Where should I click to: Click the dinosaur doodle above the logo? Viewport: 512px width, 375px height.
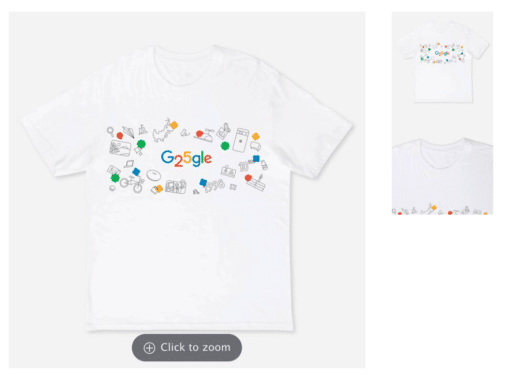tap(162, 131)
